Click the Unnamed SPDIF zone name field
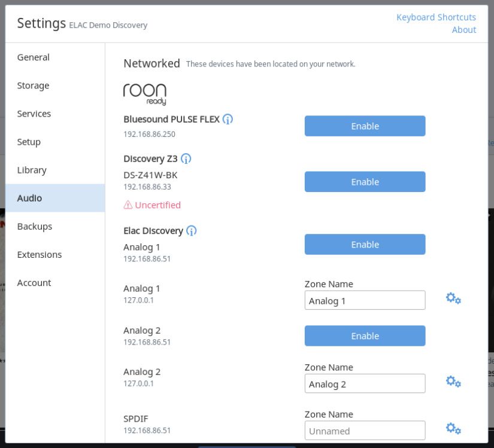The width and height of the screenshot is (494, 448). click(x=365, y=431)
